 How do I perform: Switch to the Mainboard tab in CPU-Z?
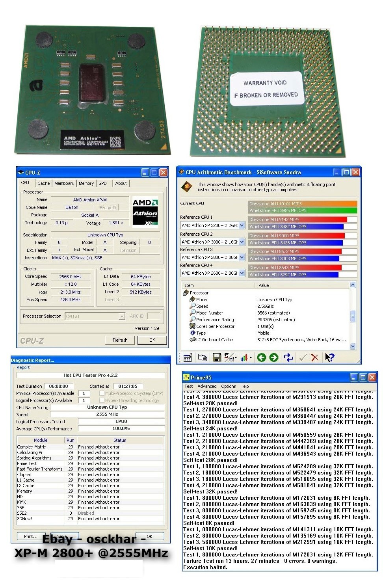click(64, 183)
